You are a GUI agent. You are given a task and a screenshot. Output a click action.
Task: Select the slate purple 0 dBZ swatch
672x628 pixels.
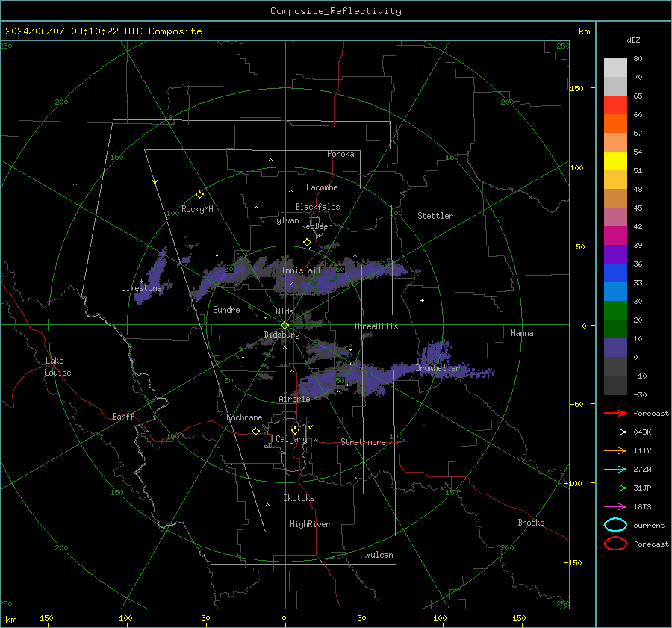[x=615, y=348]
